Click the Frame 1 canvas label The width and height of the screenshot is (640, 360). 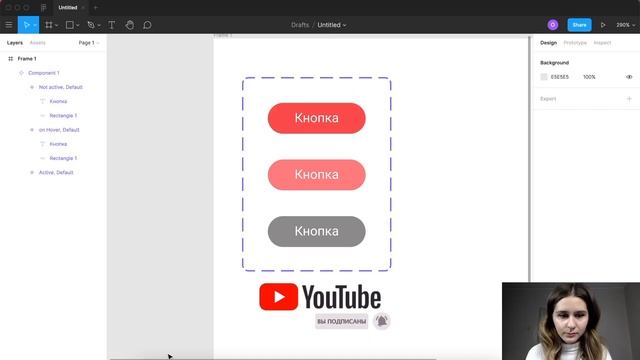(x=223, y=36)
